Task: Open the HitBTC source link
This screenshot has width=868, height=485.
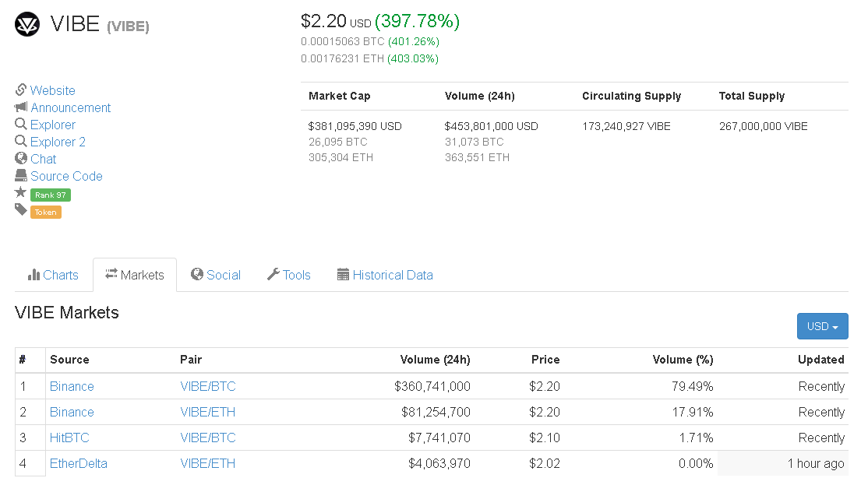Action: [x=66, y=438]
